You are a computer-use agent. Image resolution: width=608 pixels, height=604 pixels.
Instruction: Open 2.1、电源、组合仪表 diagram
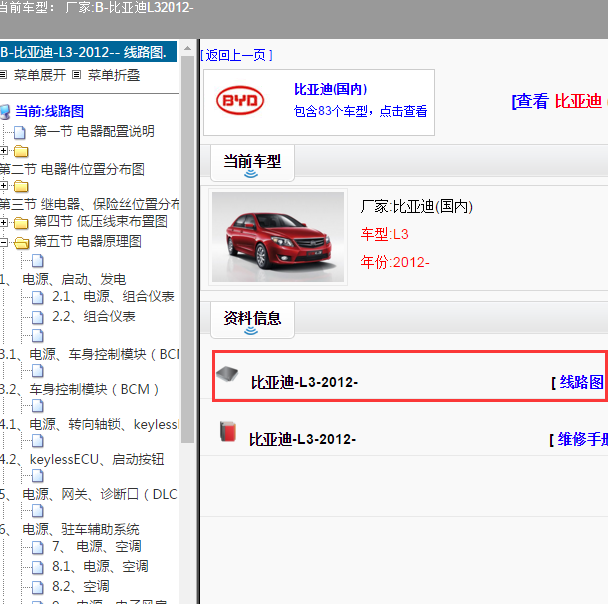pyautogui.click(x=113, y=297)
